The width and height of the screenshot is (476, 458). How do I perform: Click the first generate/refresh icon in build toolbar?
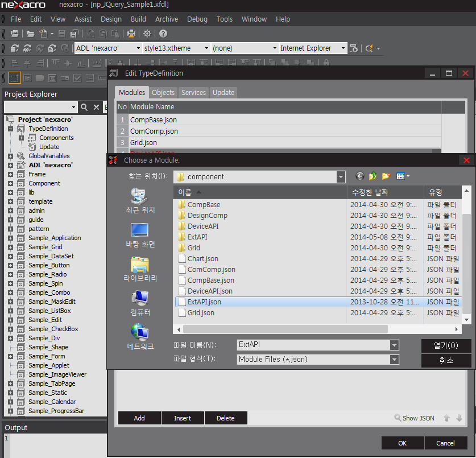click(x=15, y=48)
